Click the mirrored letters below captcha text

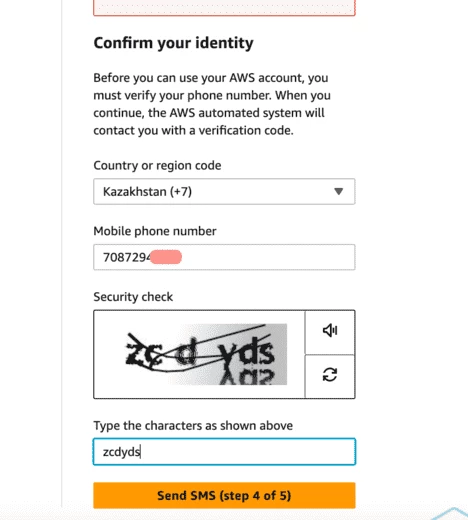point(247,377)
